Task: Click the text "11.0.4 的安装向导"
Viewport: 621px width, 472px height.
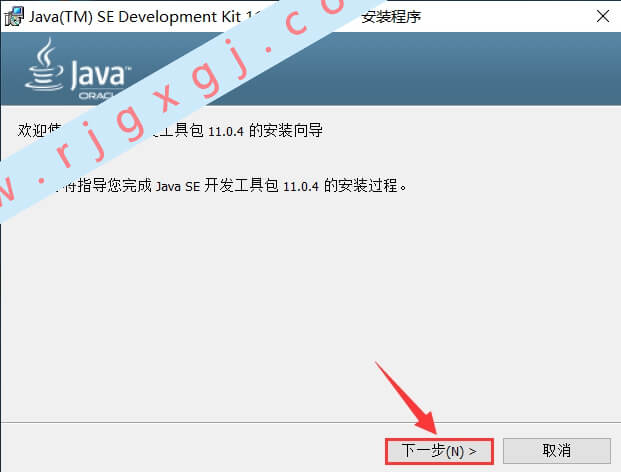Action: pos(265,131)
